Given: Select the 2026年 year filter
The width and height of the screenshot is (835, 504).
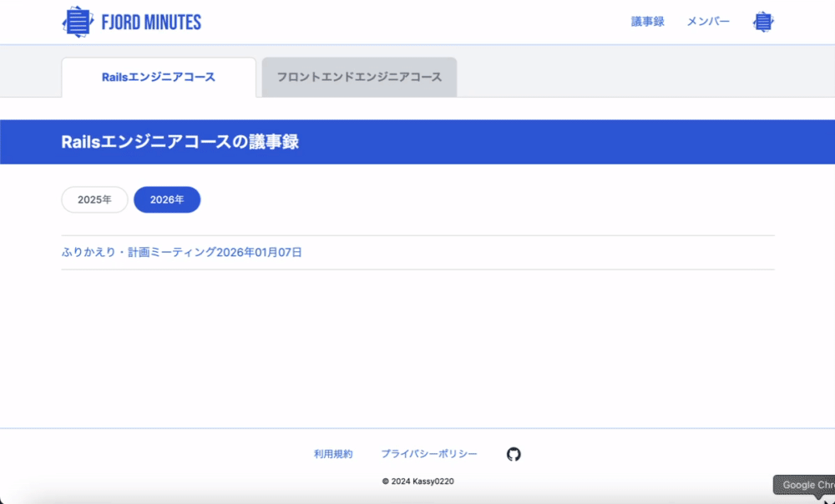Looking at the screenshot, I should coord(167,199).
